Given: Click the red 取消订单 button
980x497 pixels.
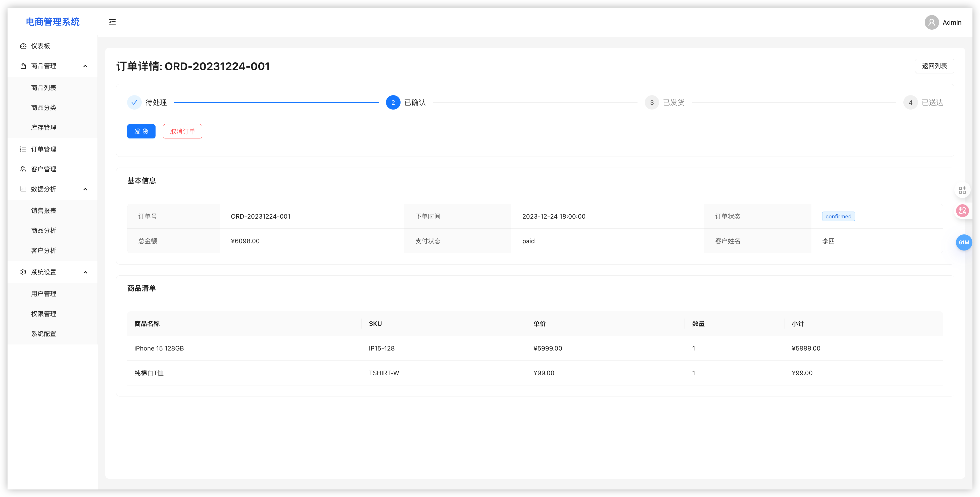Looking at the screenshot, I should coord(182,131).
